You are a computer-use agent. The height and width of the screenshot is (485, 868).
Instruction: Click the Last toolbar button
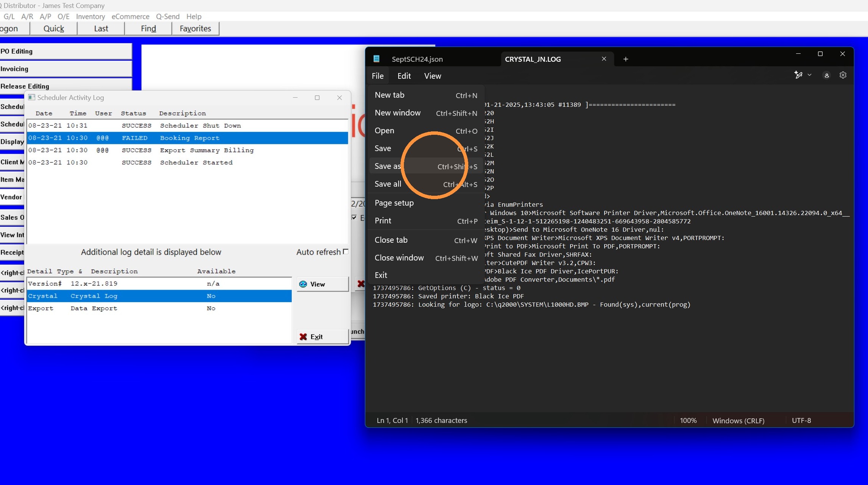[x=101, y=28]
